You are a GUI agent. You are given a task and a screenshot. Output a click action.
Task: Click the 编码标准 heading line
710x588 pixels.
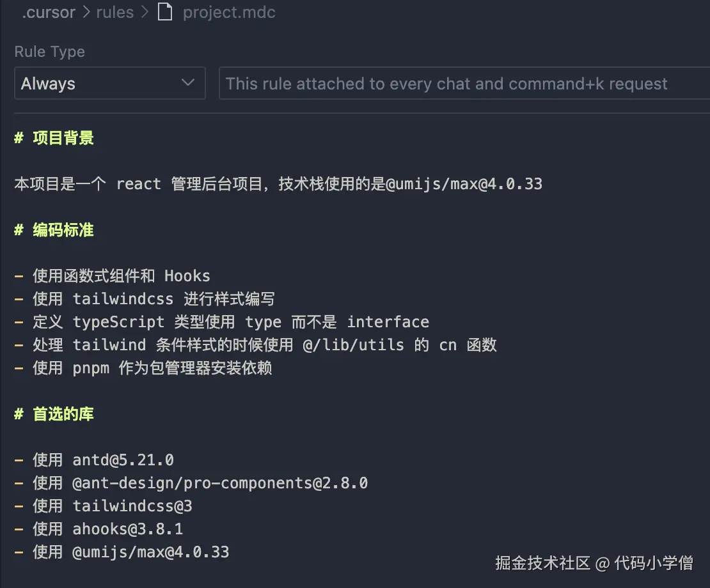click(x=63, y=230)
